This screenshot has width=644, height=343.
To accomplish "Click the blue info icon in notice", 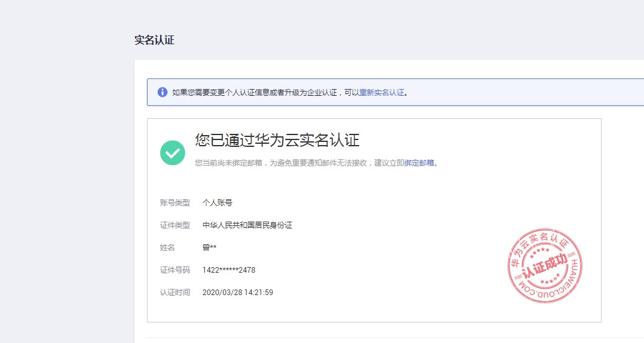I will coord(163,92).
